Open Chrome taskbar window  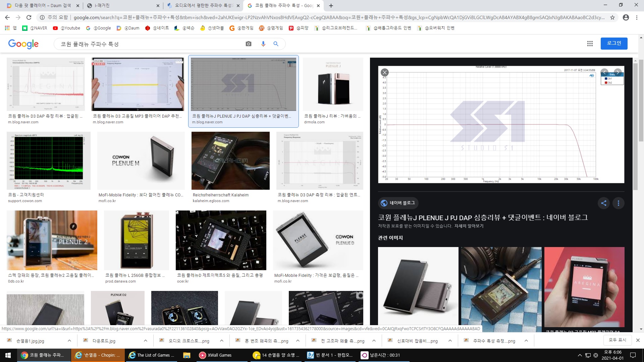(x=44, y=355)
